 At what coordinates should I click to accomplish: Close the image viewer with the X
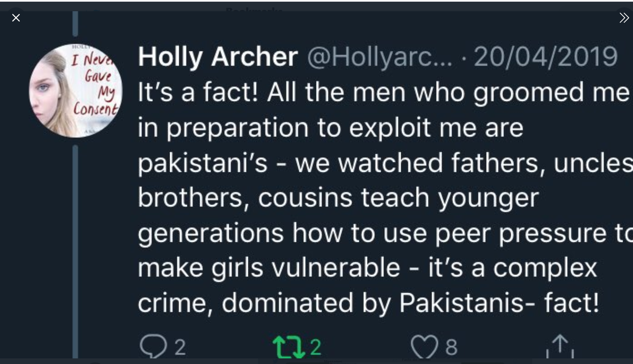tap(16, 18)
